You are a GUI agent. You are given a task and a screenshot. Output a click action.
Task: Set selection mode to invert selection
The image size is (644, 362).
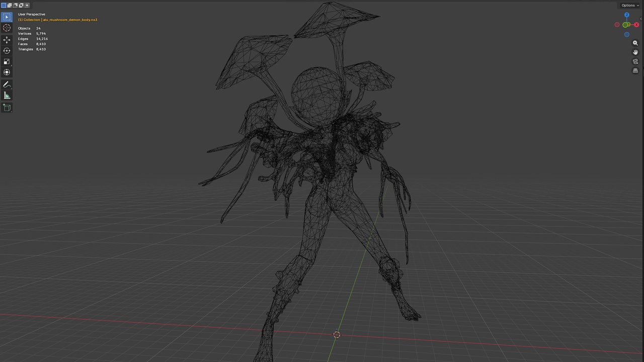point(21,5)
